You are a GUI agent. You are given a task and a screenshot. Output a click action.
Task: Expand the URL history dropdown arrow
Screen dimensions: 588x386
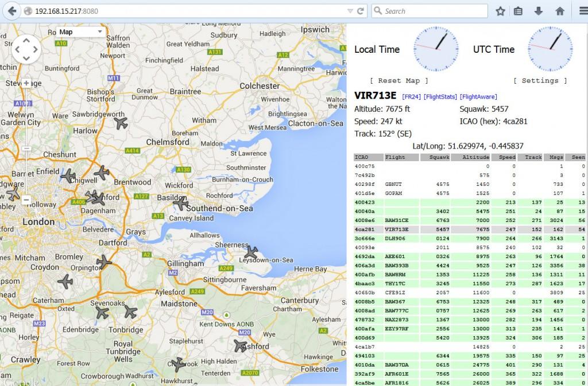click(350, 11)
